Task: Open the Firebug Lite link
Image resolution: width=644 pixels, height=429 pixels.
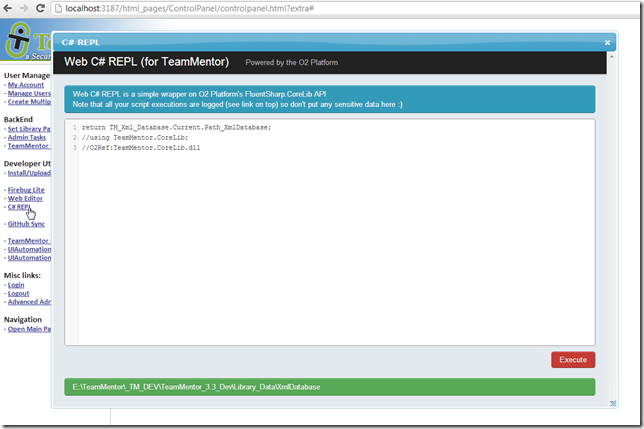Action: [26, 190]
